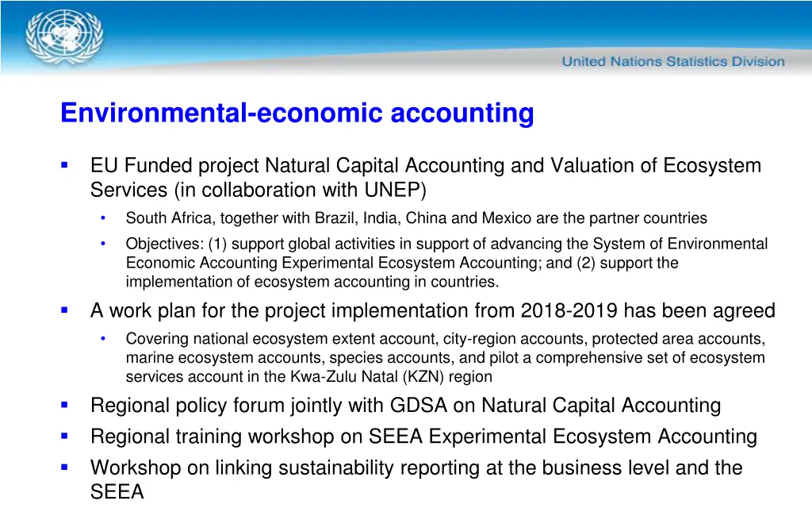Click the final line reading 'SEEA'

pos(117,491)
